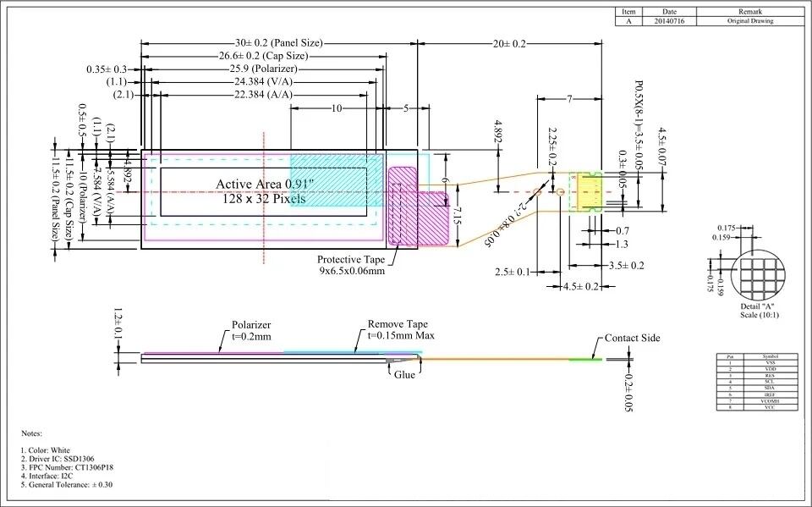The height and width of the screenshot is (507, 812).
Task: Click the "Item" header in revision table
Action: coord(628,11)
